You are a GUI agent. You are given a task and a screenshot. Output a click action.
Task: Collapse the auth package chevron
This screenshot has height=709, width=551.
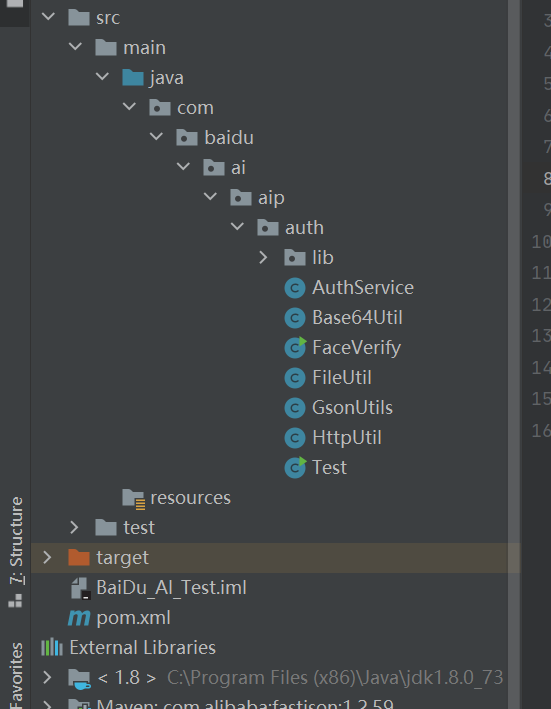point(237,227)
